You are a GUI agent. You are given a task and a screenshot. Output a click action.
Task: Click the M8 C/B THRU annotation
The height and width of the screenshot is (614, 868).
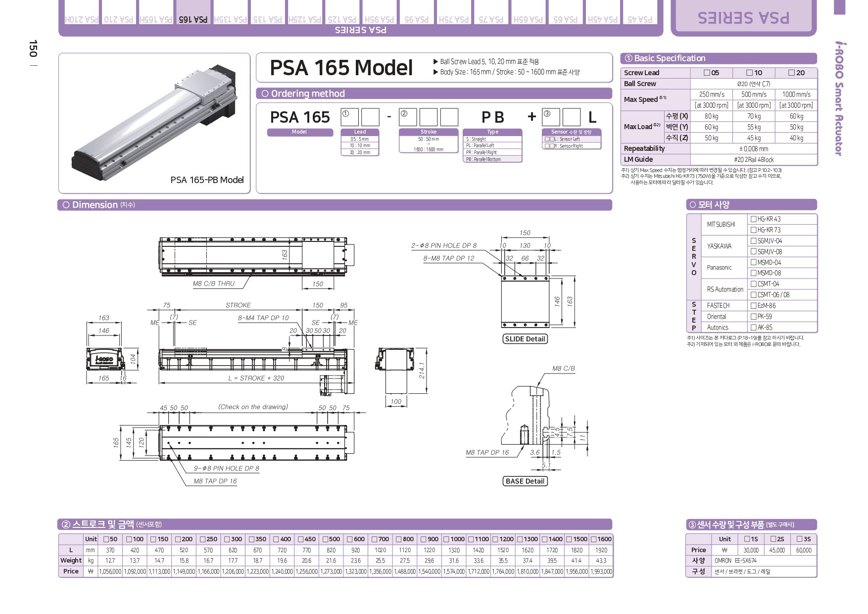pos(214,283)
